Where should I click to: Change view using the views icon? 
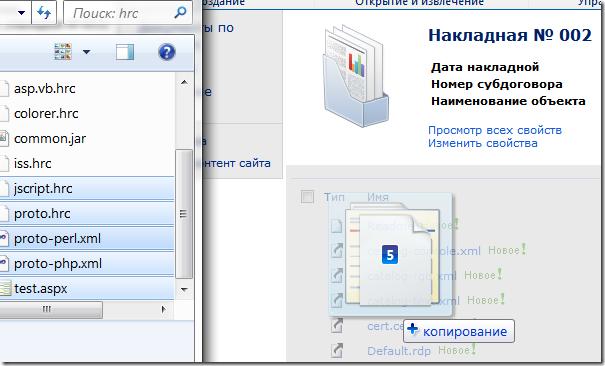pyautogui.click(x=63, y=52)
